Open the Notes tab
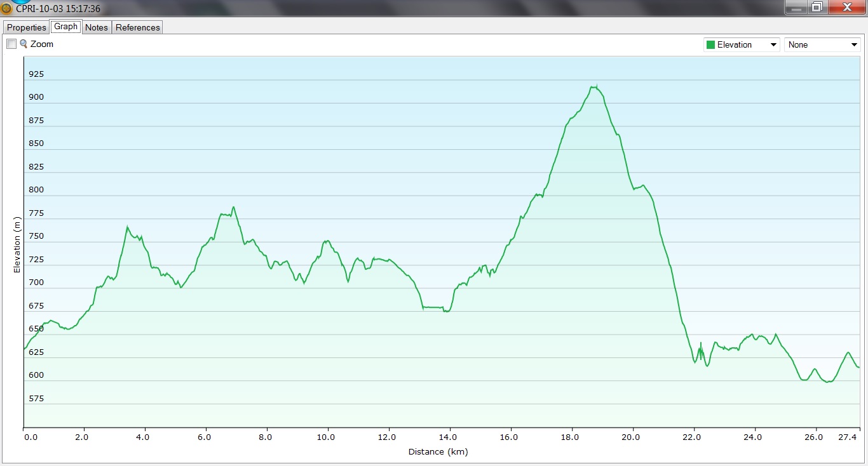The width and height of the screenshot is (868, 466). [x=97, y=27]
